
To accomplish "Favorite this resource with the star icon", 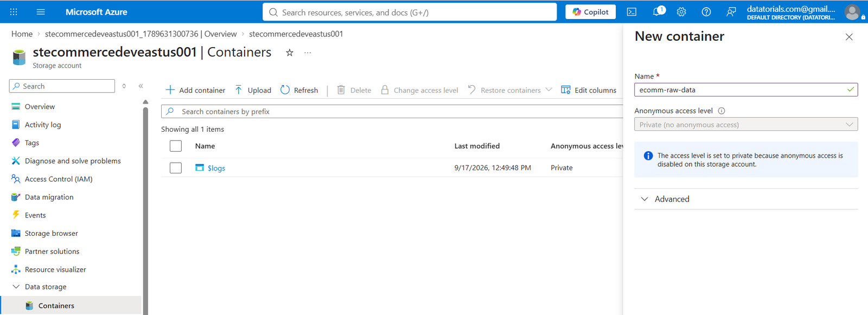I will click(x=290, y=53).
